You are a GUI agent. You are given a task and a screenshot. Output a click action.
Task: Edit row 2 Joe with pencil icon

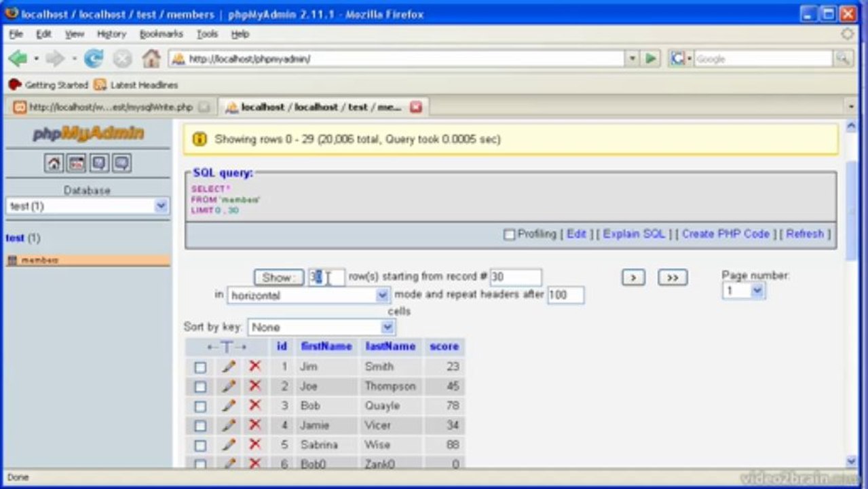(229, 386)
